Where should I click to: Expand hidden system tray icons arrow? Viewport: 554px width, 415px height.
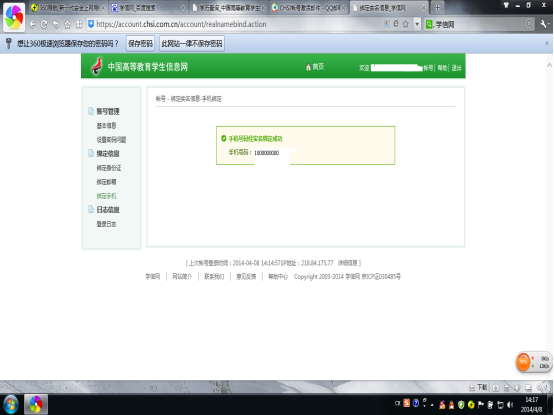[x=432, y=404]
